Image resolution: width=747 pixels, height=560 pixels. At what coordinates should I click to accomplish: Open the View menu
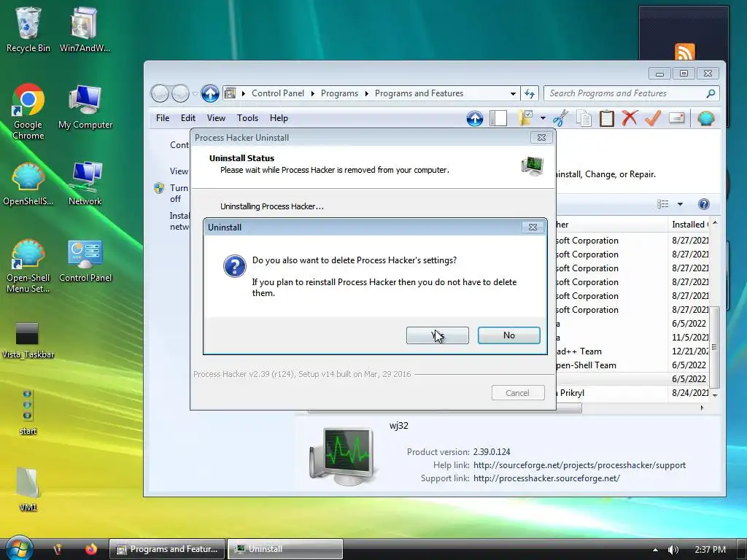[x=216, y=118]
